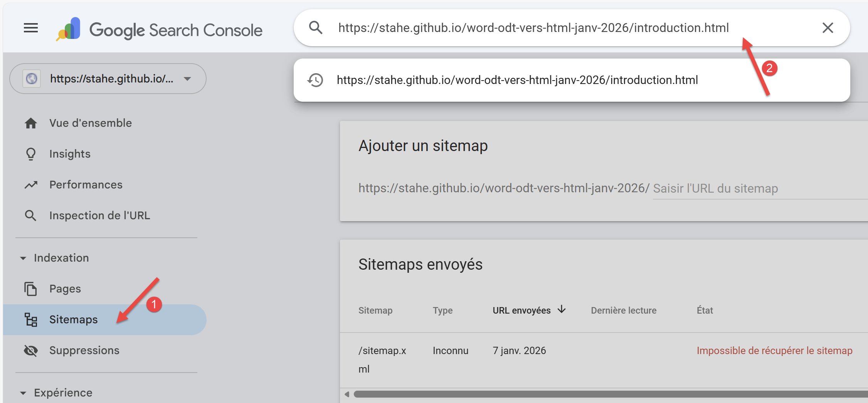
Task: Open Inspection de l'URL menu item
Action: pyautogui.click(x=99, y=216)
